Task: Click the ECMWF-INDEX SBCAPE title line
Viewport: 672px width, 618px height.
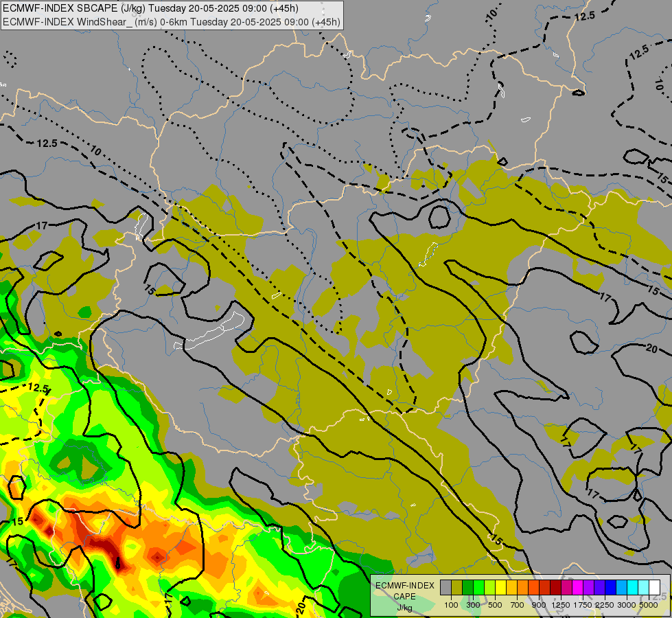Action: tap(150, 8)
